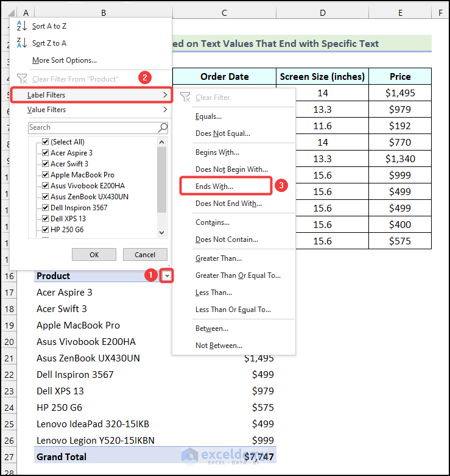Expand the Label Filters submenu arrow

point(165,94)
